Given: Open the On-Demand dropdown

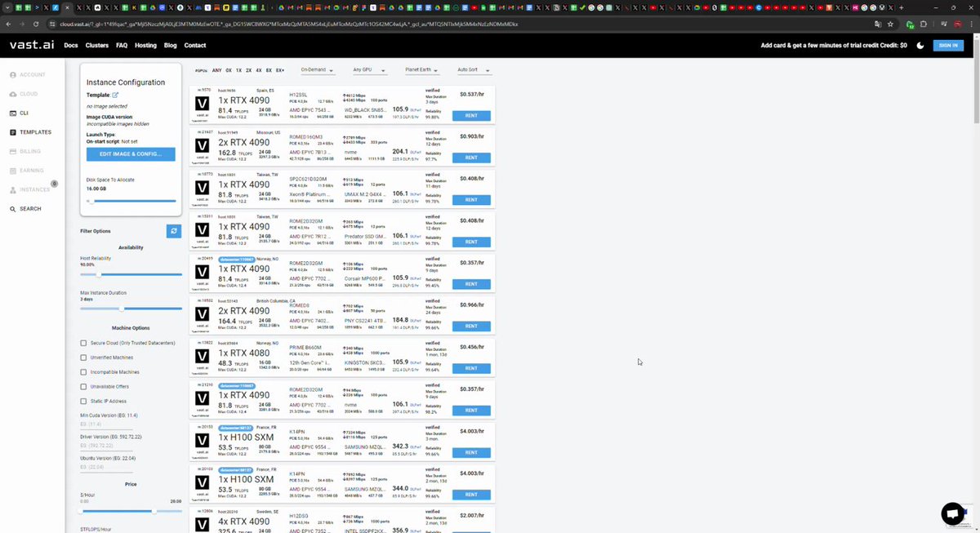Looking at the screenshot, I should (318, 70).
